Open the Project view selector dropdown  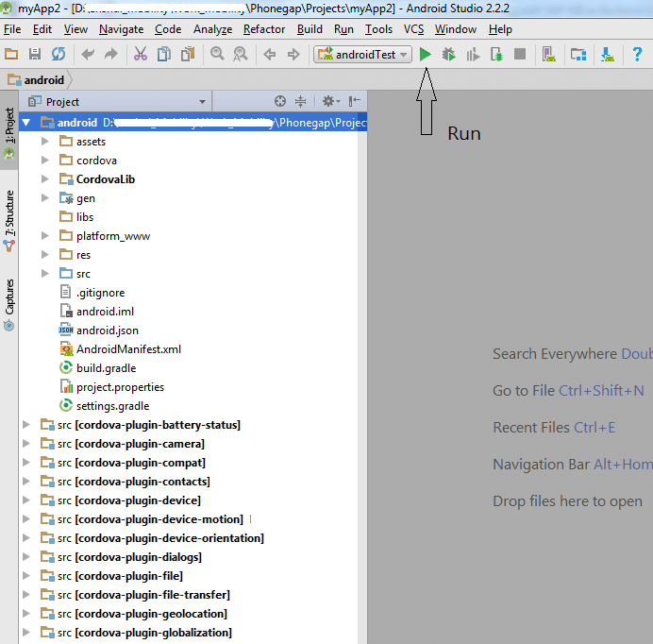click(x=202, y=101)
